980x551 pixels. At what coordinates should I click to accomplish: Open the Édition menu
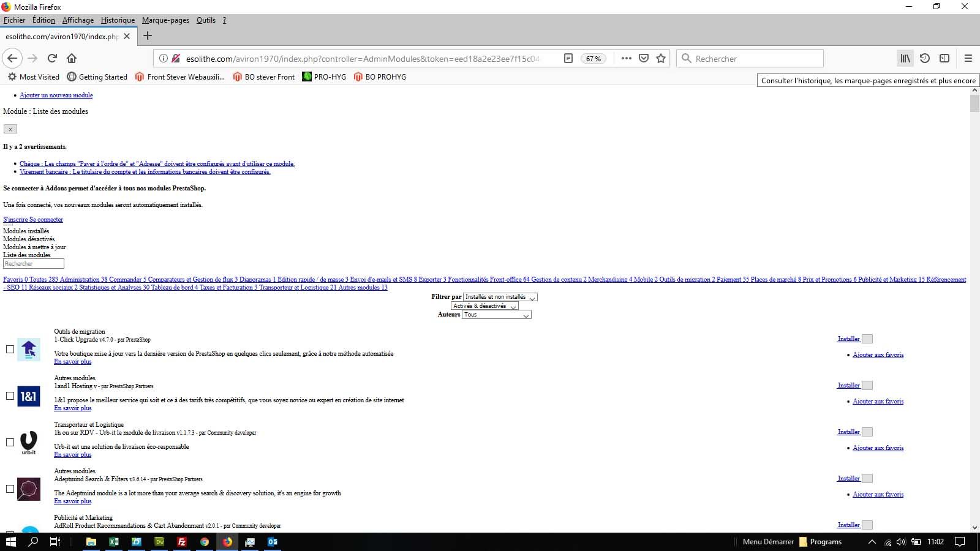pyautogui.click(x=43, y=20)
